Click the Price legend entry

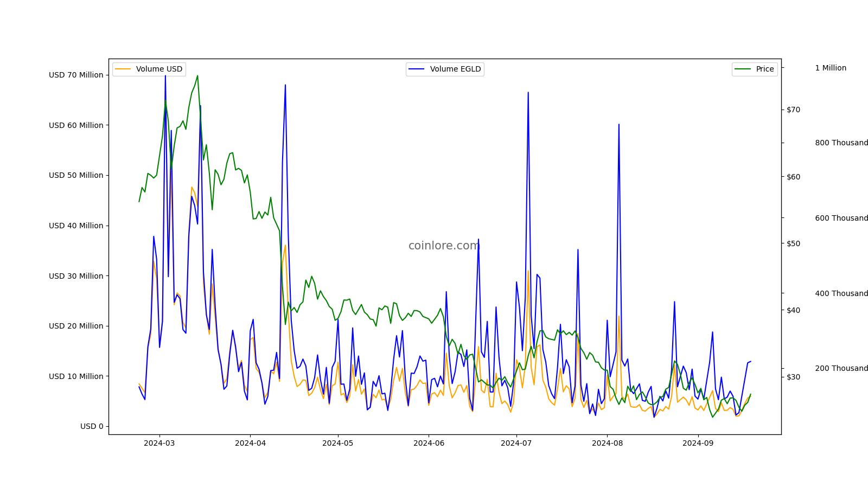point(755,69)
